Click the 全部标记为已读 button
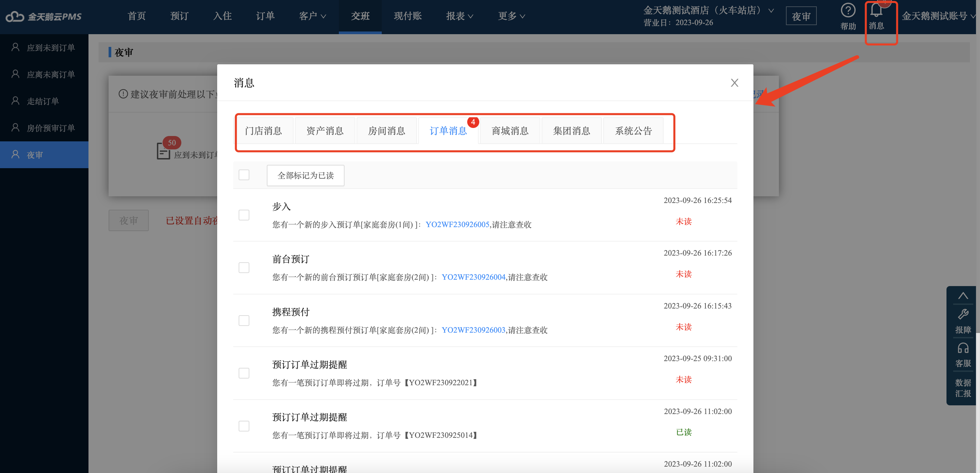The image size is (980, 473). (305, 175)
